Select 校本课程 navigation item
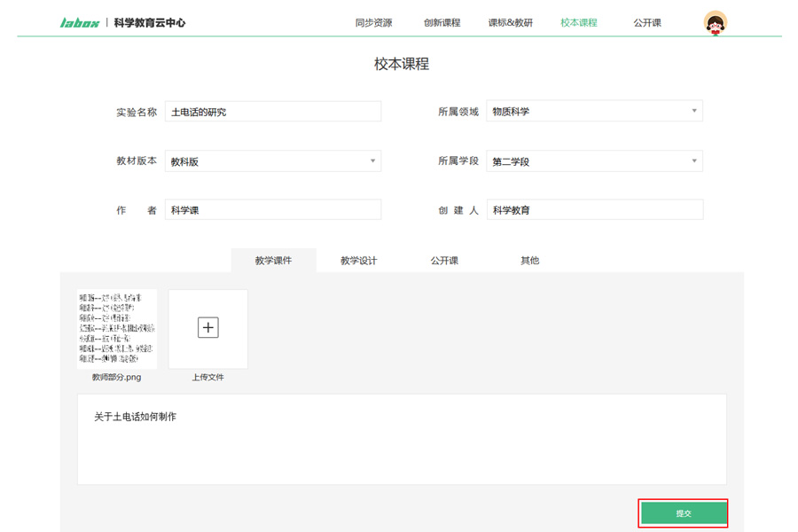798x532 pixels. tap(579, 23)
